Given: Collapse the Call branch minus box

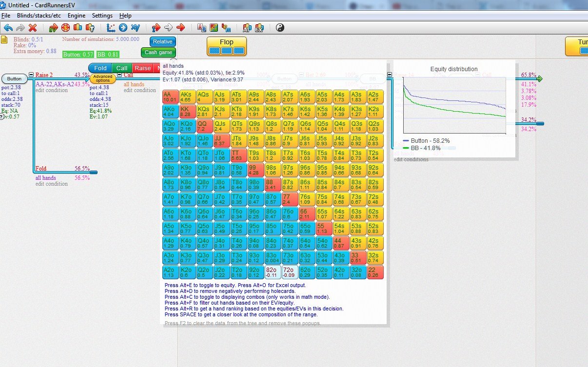Looking at the screenshot, I should click(x=119, y=75).
